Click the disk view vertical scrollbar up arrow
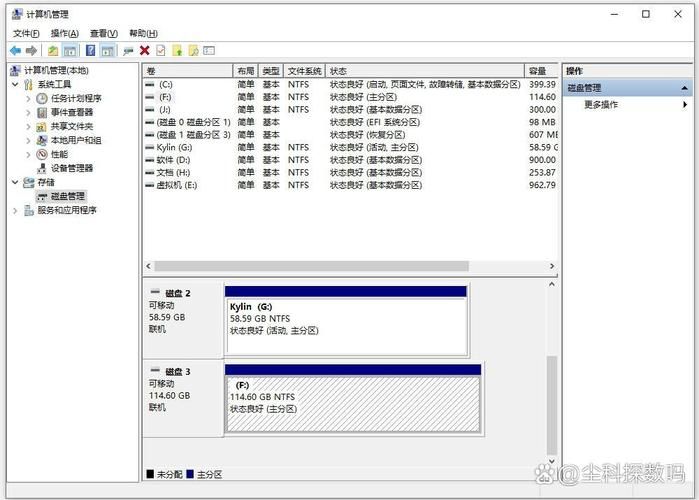Screen dimensions: 699x500 (x=552, y=284)
